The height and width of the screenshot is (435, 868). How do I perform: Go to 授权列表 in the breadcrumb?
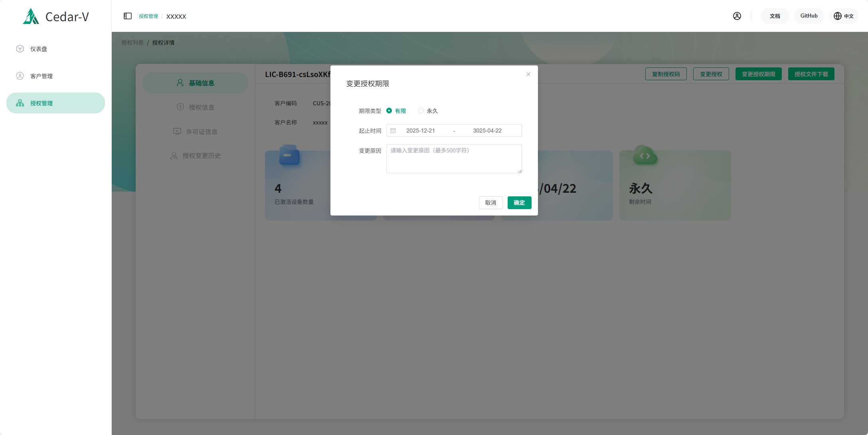[132, 42]
